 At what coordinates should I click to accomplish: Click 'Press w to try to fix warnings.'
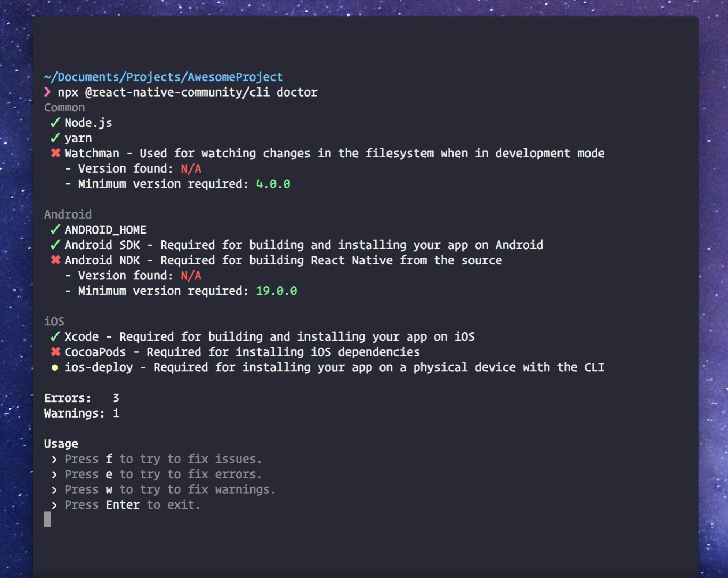[170, 489]
